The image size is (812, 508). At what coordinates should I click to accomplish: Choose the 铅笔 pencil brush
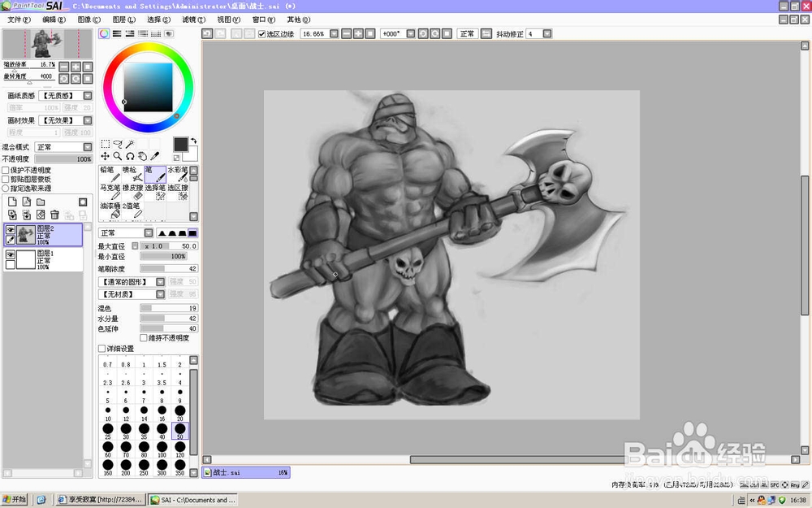(110, 174)
